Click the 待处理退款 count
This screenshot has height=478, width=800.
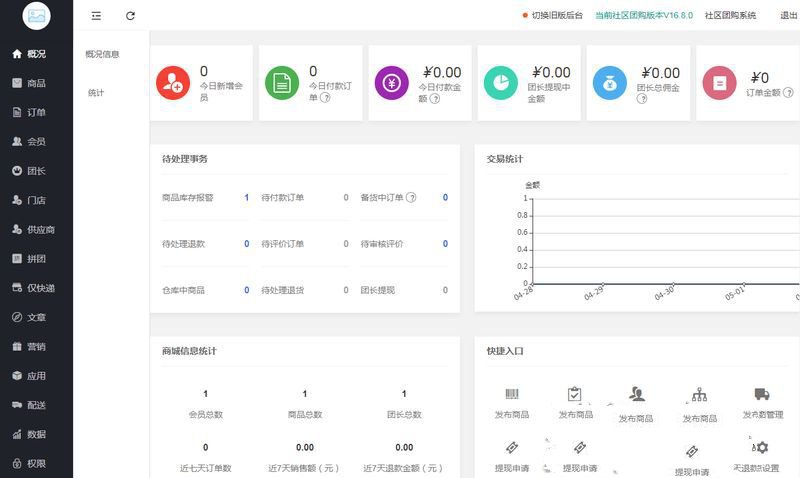tap(246, 244)
